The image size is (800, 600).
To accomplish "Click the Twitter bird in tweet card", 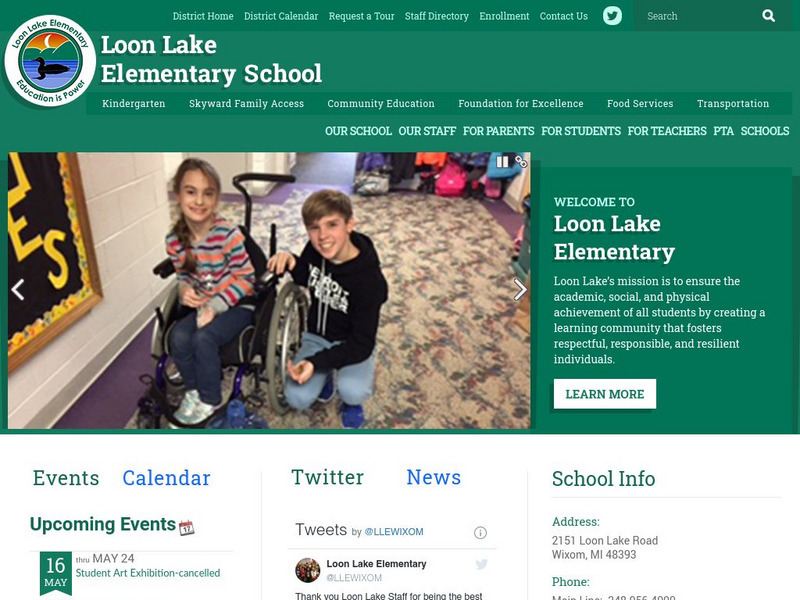I will click(x=481, y=564).
